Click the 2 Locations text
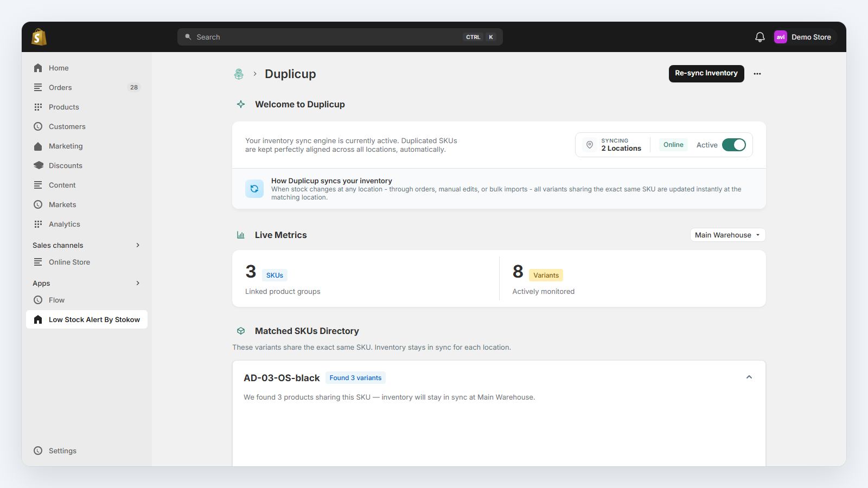This screenshot has width=868, height=488. pyautogui.click(x=621, y=149)
